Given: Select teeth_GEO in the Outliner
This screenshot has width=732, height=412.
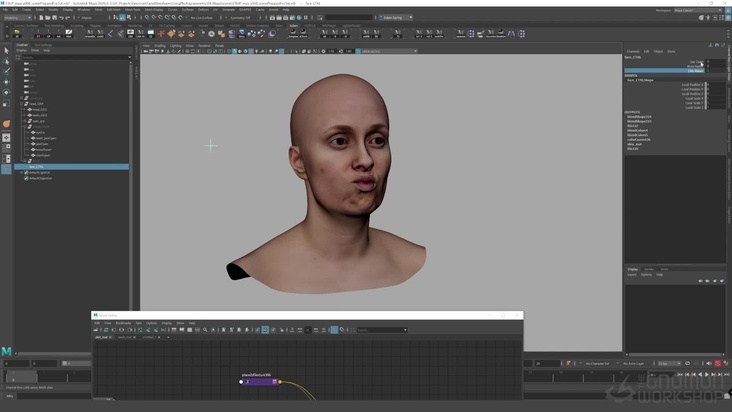Looking at the screenshot, I should (x=39, y=115).
